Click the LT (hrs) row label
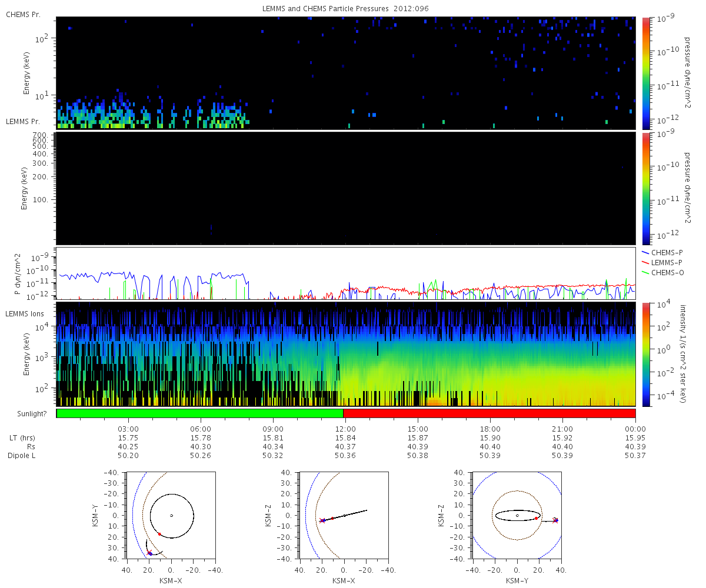Image resolution: width=706 pixels, height=588 pixels. 21,438
